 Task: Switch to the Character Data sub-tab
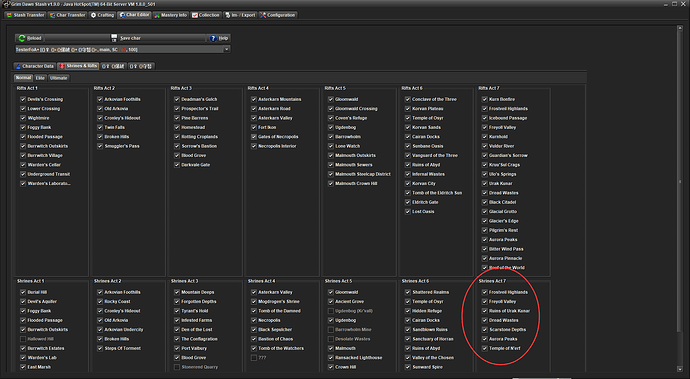(34, 66)
